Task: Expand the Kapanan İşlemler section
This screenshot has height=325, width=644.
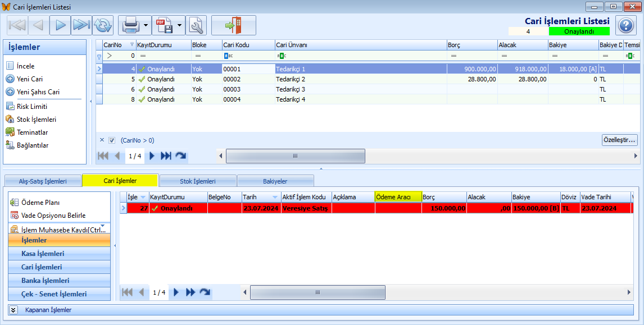Action: [13, 310]
